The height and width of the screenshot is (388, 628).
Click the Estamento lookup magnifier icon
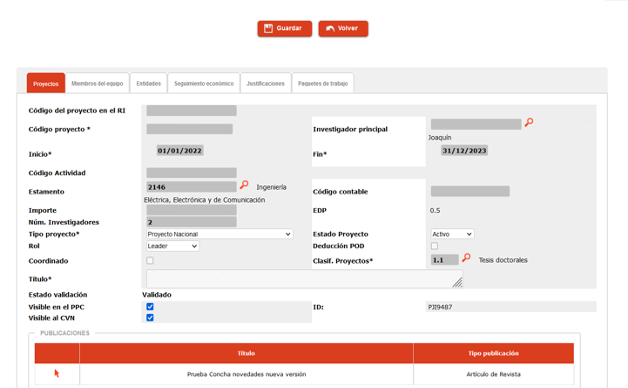tap(244, 185)
